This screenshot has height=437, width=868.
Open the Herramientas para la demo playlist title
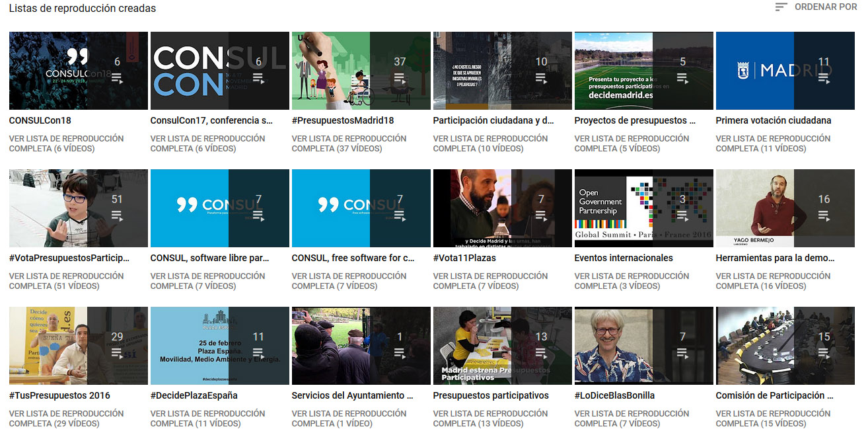tap(776, 258)
